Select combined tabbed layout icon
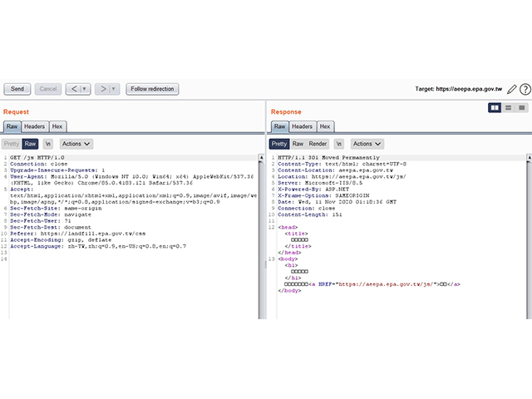The height and width of the screenshot is (399, 532). (x=521, y=108)
